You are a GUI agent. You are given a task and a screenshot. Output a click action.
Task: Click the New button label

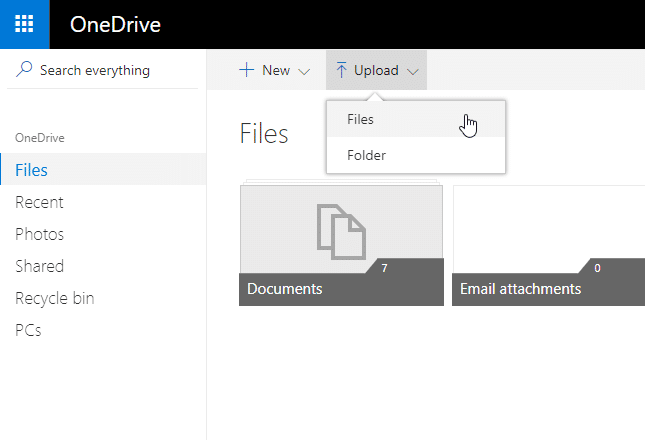[x=276, y=70]
